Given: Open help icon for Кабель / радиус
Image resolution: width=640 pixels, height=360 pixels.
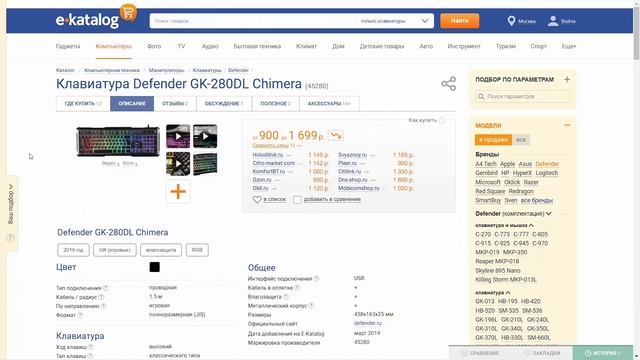Looking at the screenshot, I should tap(101, 297).
